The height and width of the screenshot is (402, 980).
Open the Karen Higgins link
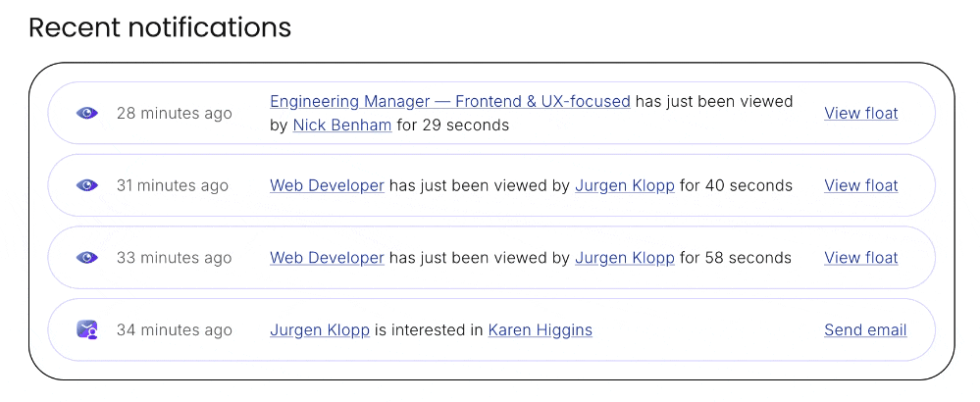(x=540, y=330)
